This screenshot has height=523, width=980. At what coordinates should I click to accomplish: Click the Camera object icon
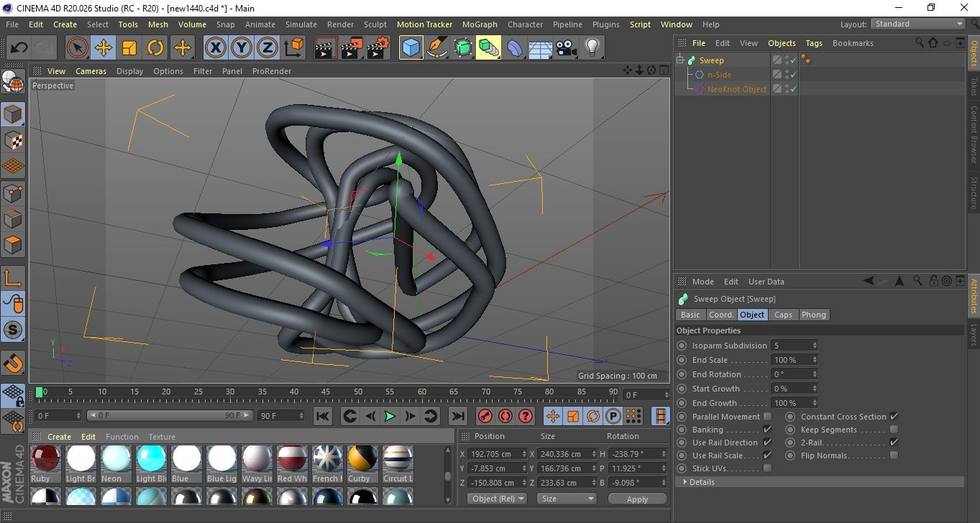pos(567,48)
